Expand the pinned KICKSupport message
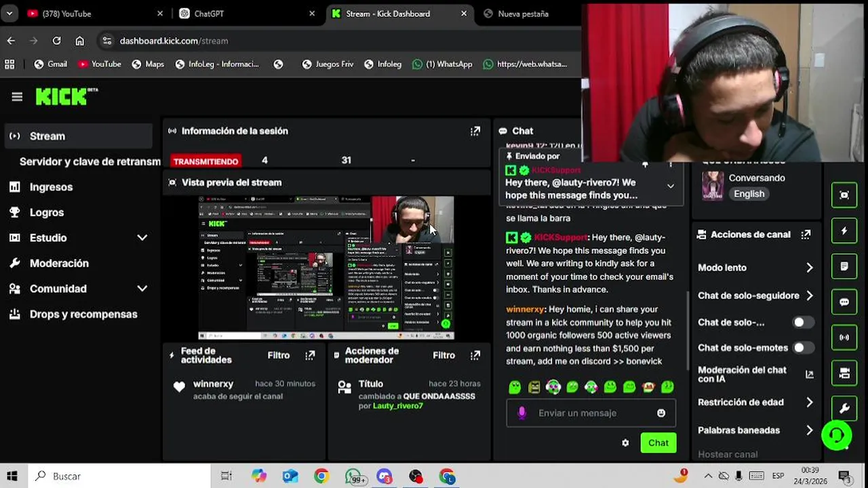The height and width of the screenshot is (488, 868). (671, 186)
